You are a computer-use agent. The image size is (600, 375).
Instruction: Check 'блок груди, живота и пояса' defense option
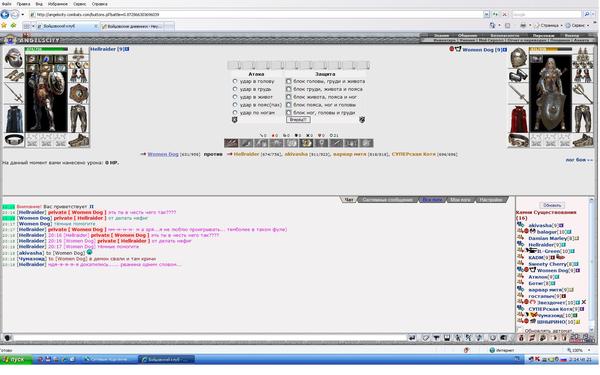(x=289, y=89)
